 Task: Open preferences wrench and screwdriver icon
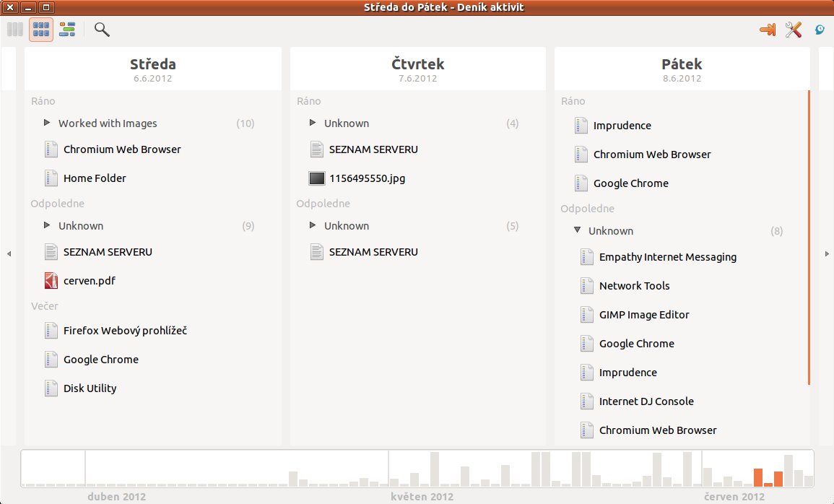pos(793,29)
